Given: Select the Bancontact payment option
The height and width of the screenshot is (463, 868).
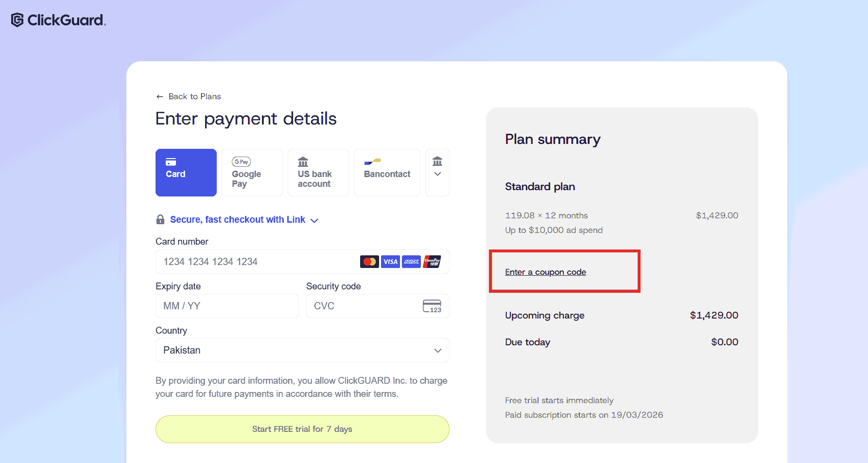Looking at the screenshot, I should [387, 173].
